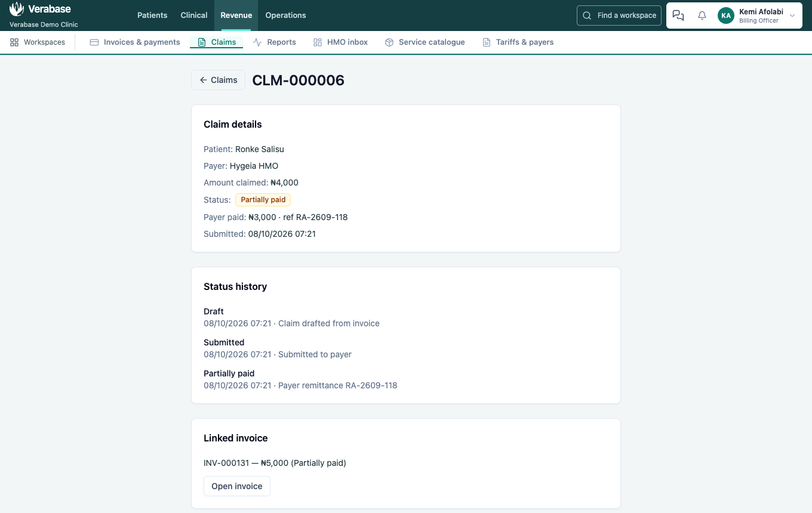This screenshot has height=513, width=812.
Task: Click the Workspaces grid icon
Action: click(x=14, y=42)
